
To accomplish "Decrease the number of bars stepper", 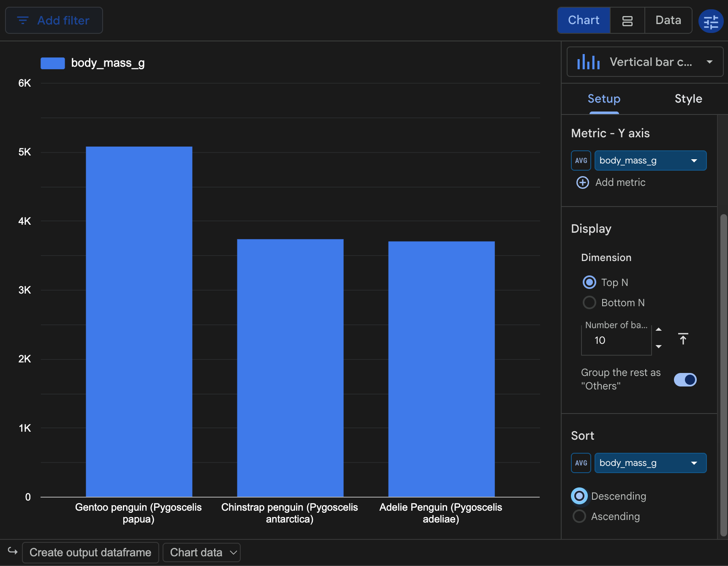I will pos(659,347).
